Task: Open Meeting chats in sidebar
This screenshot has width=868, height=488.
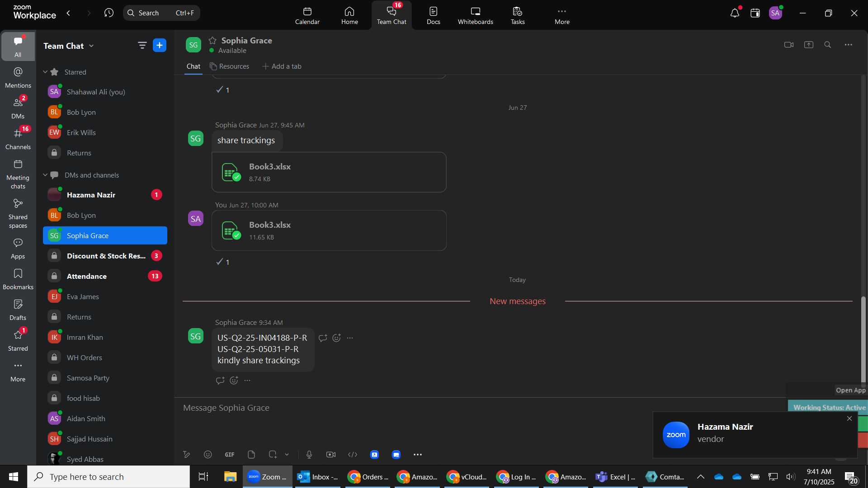Action: (18, 174)
